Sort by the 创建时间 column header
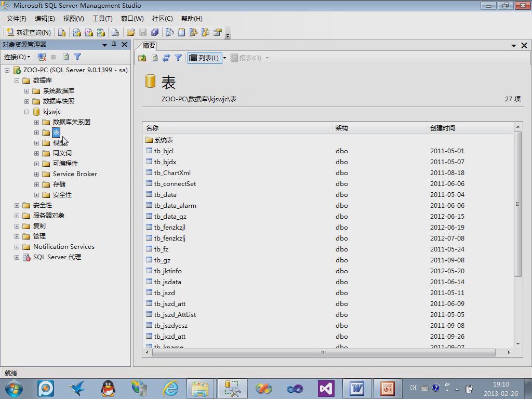 [470, 128]
